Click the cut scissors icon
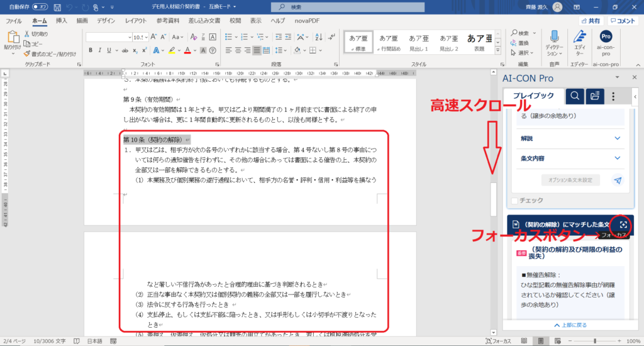This screenshot has width=644, height=346. [x=26, y=34]
